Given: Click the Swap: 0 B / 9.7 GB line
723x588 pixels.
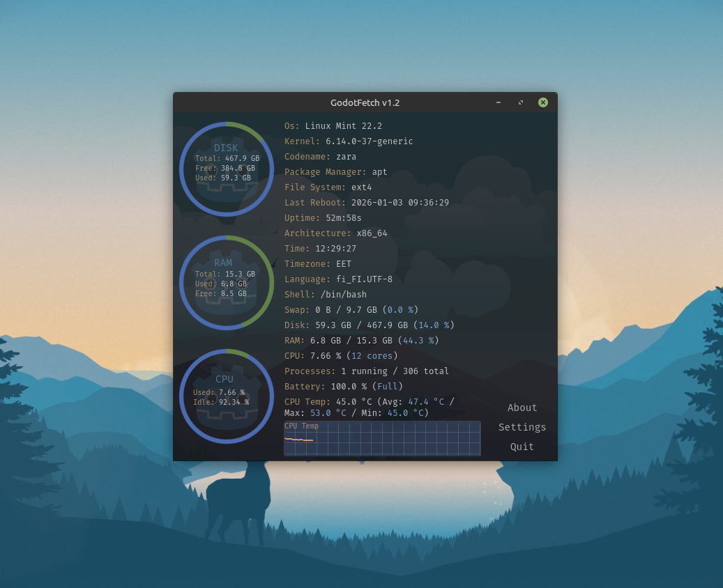Looking at the screenshot, I should click(351, 309).
